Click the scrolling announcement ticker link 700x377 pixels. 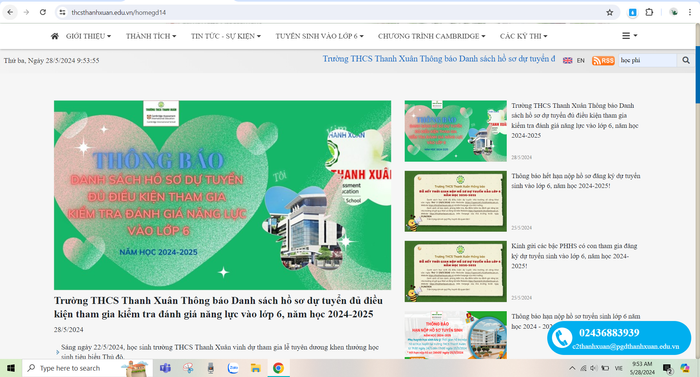[x=439, y=59]
